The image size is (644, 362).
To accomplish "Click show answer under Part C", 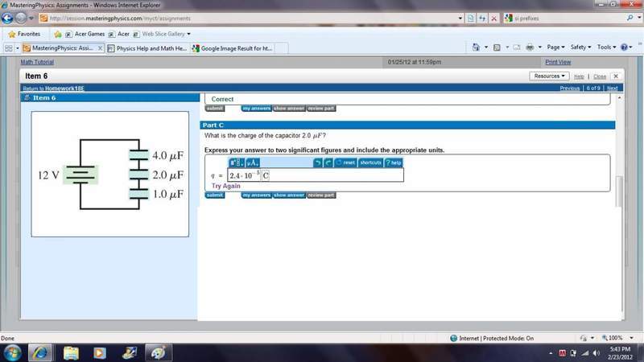I will 289,195.
